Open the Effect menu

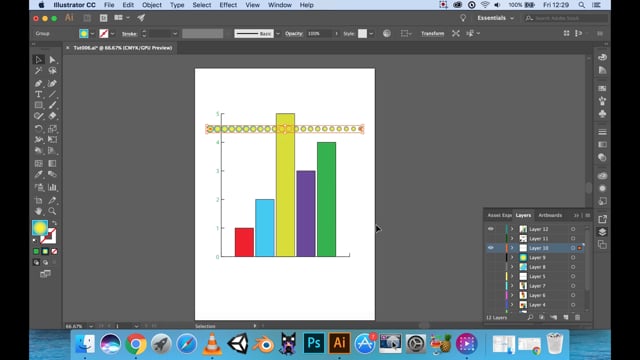(228, 5)
